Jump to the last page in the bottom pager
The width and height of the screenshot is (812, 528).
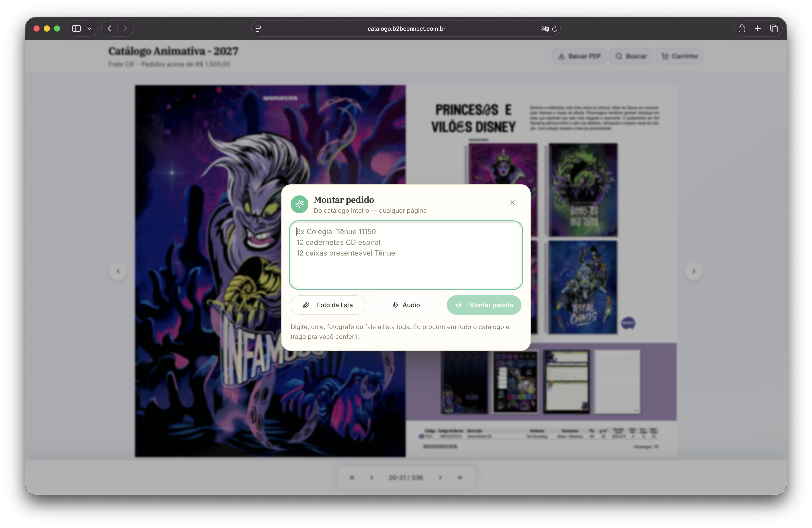[460, 477]
